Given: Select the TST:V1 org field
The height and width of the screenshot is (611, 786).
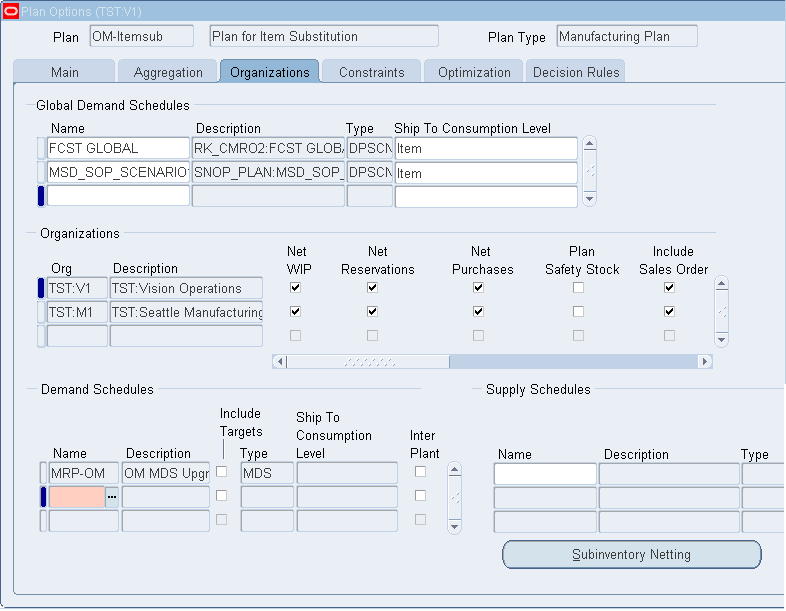Looking at the screenshot, I should pyautogui.click(x=77, y=288).
